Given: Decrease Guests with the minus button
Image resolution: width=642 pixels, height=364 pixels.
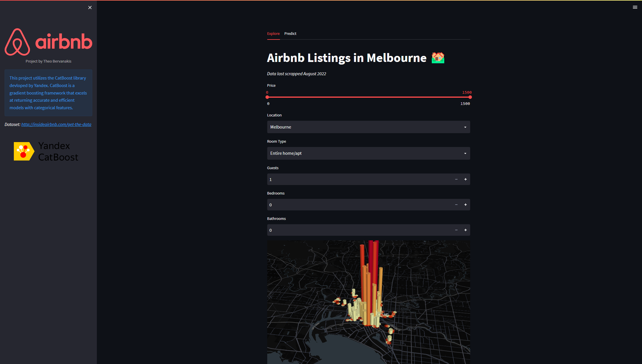Looking at the screenshot, I should (456, 179).
